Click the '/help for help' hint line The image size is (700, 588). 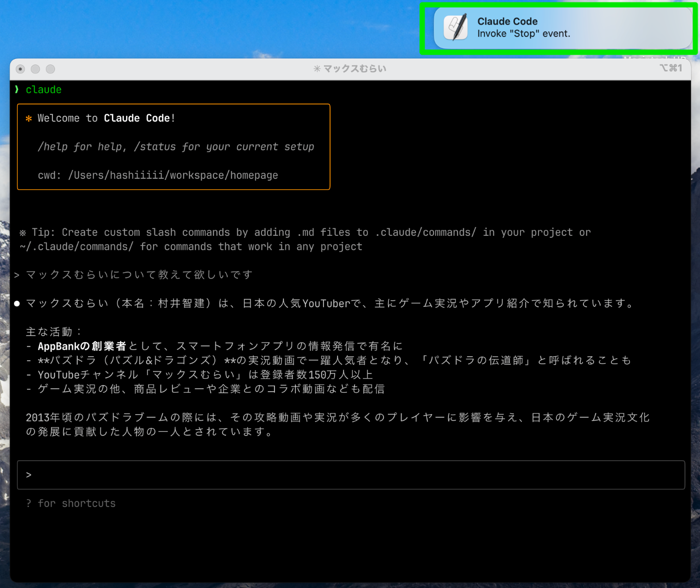tap(176, 147)
